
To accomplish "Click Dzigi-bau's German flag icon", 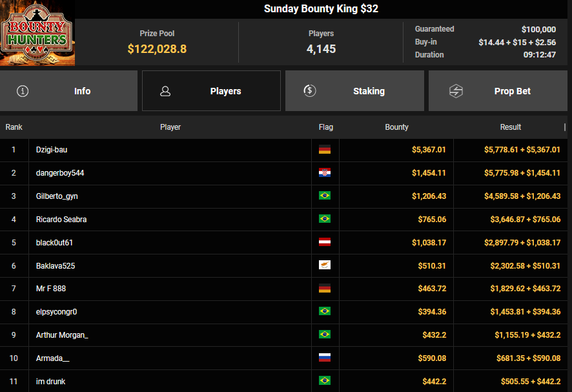I will tap(325, 150).
